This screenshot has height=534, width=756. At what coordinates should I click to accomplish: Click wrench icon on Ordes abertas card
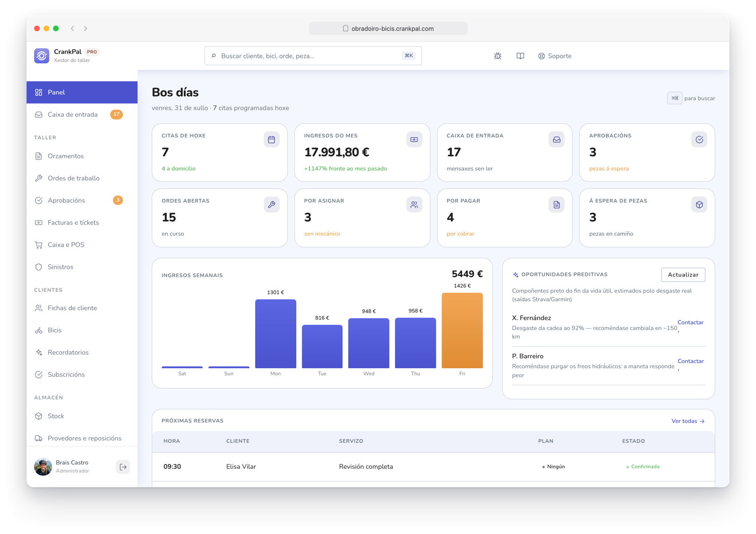[272, 205]
